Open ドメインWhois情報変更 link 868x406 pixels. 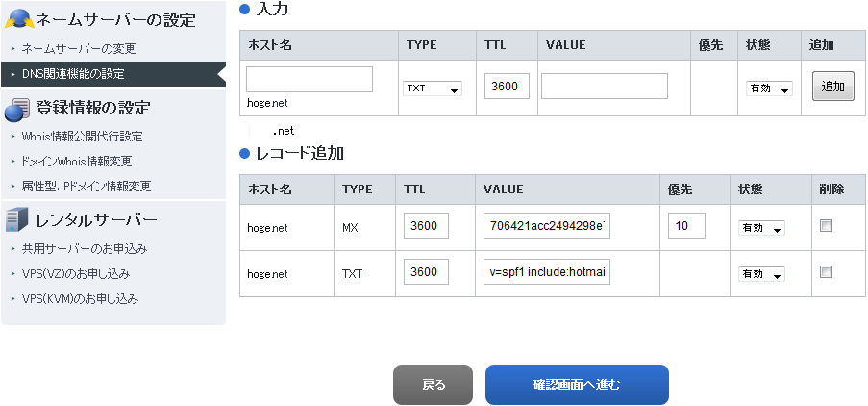coord(77,162)
